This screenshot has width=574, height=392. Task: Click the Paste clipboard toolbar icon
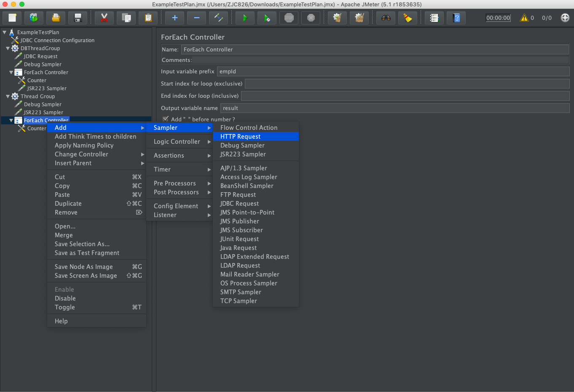[x=148, y=18]
